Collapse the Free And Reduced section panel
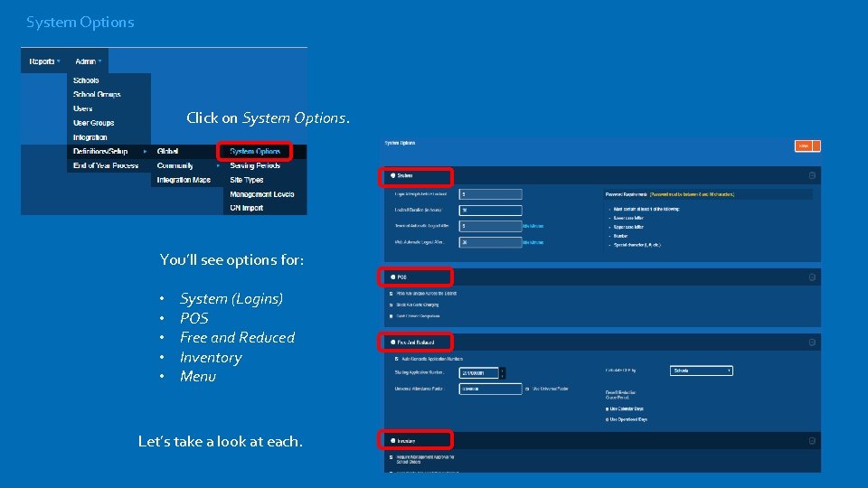Image resolution: width=868 pixels, height=488 pixels. [812, 343]
